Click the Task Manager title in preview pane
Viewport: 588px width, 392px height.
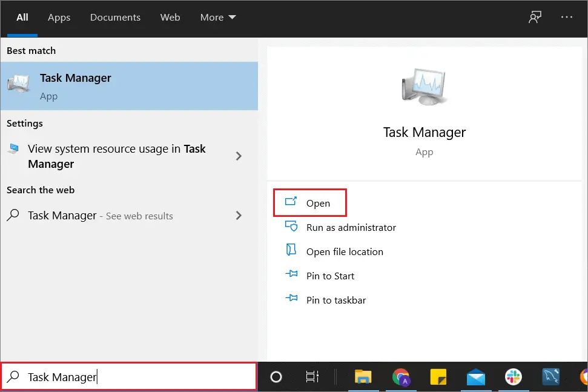tap(424, 132)
